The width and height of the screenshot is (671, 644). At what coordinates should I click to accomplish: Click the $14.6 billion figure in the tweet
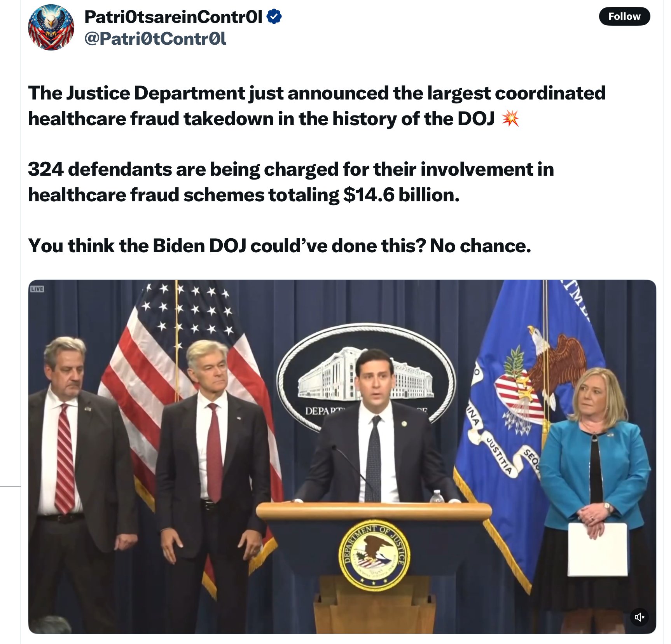click(x=401, y=195)
